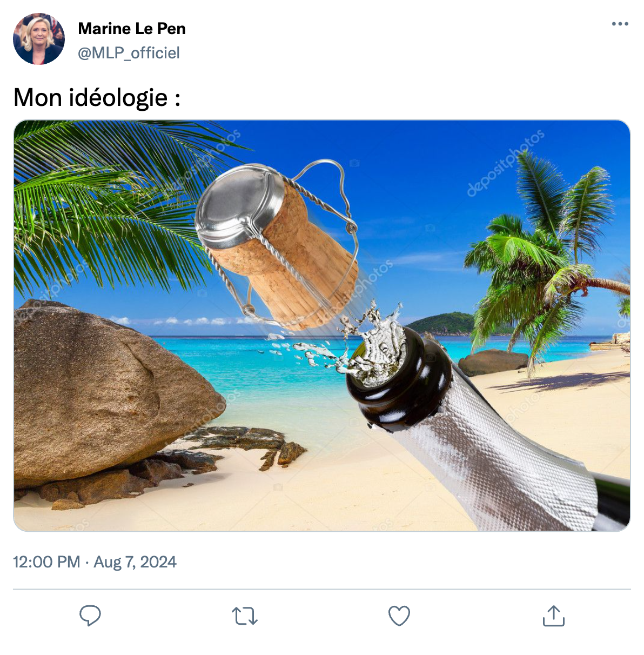The image size is (644, 655).
Task: Click the champagne splash above the bottle opening
Action: (x=373, y=340)
